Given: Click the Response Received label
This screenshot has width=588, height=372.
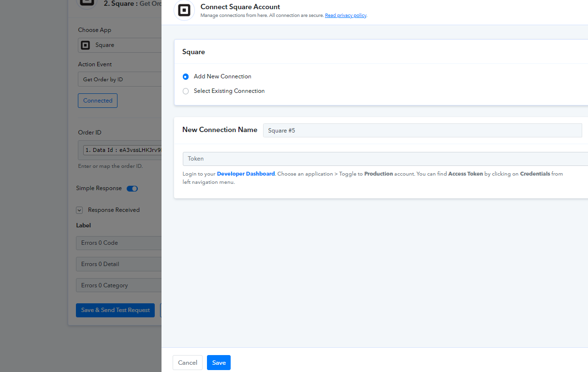Looking at the screenshot, I should coord(114,210).
